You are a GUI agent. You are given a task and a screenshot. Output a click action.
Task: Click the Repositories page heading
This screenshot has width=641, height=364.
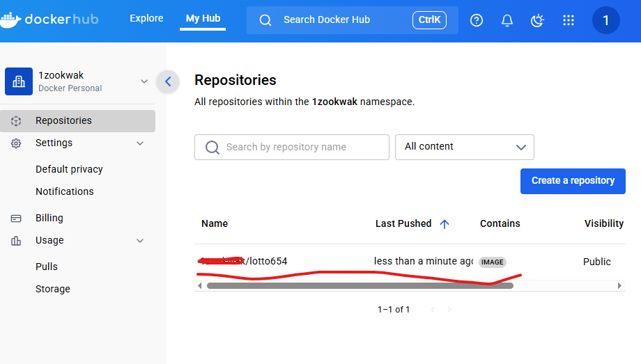click(x=235, y=80)
